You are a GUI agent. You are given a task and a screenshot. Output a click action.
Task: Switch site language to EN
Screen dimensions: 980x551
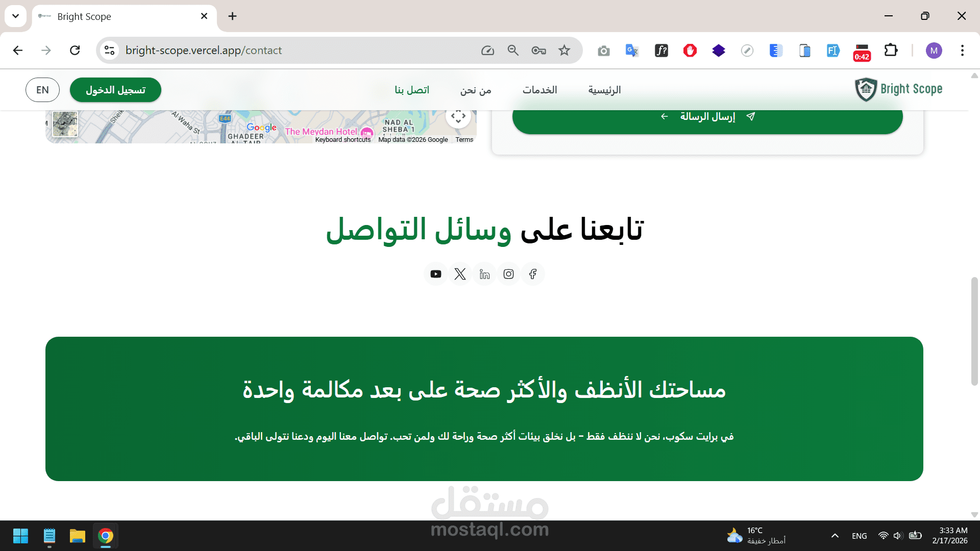(42, 90)
